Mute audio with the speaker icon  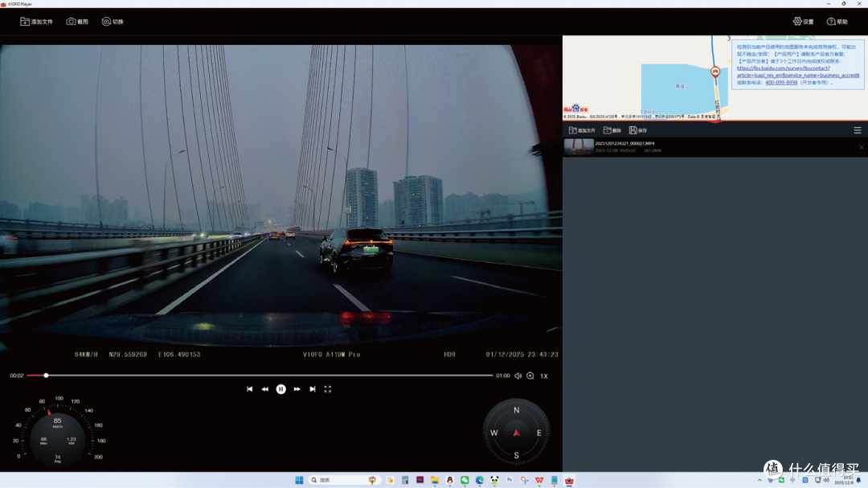(518, 376)
